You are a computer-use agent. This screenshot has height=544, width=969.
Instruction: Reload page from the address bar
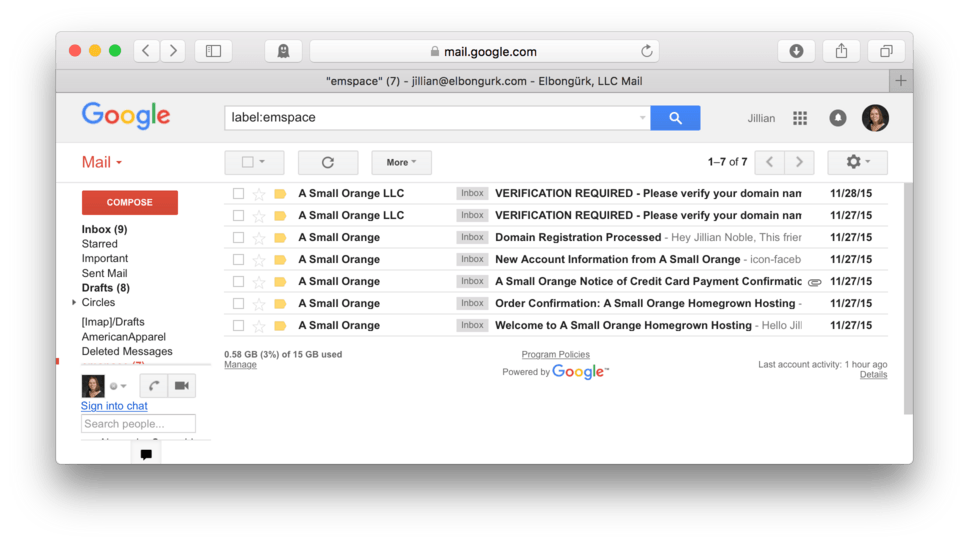[x=646, y=51]
